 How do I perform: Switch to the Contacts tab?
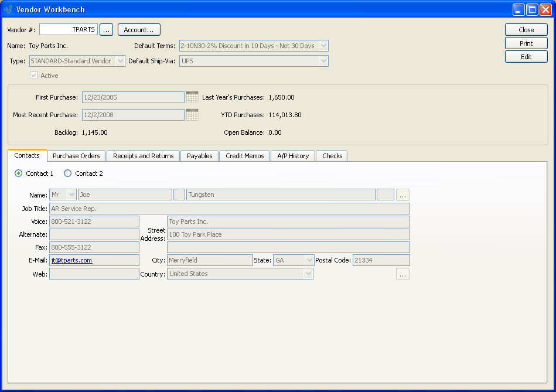click(x=27, y=155)
